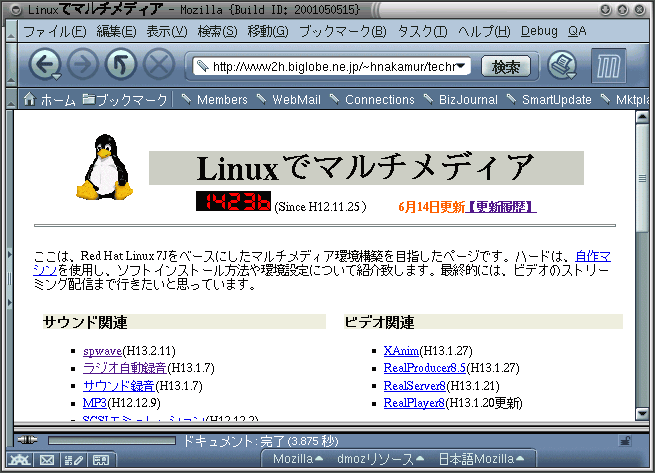The width and height of the screenshot is (655, 473).
Task: Open the Back button history dropdown arrow
Action: pyautogui.click(x=56, y=76)
